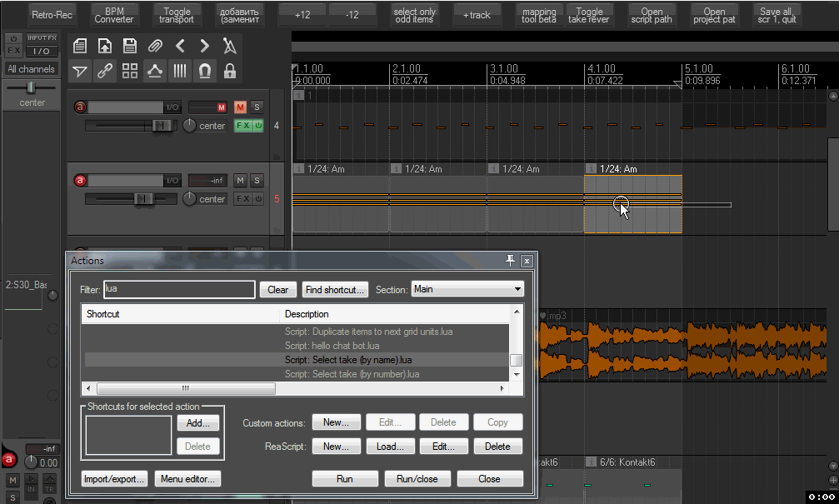
Task: Click the Open project toolbar icon
Action: 105,46
